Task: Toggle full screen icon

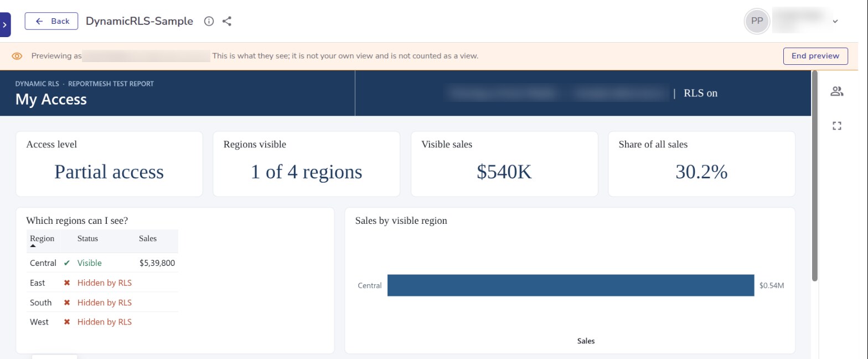Action: click(x=837, y=126)
